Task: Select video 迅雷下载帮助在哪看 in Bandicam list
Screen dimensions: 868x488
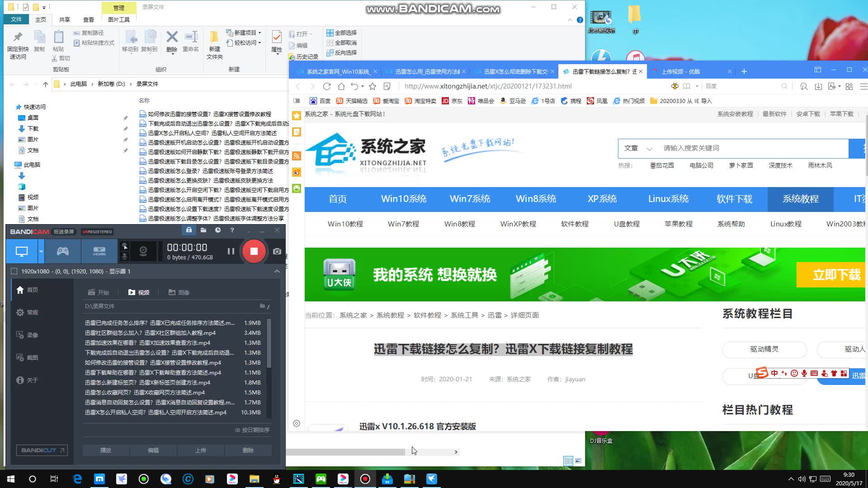Action: [173, 372]
